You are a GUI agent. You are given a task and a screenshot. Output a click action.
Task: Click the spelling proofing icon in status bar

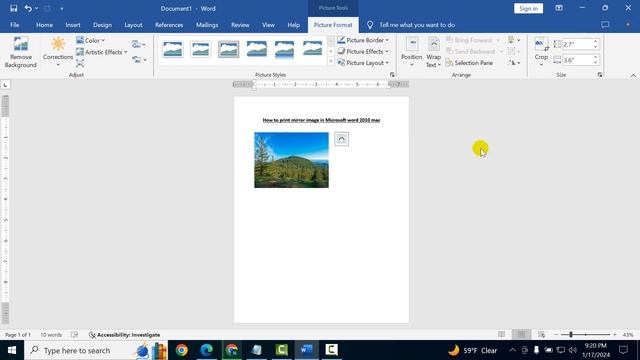click(74, 335)
